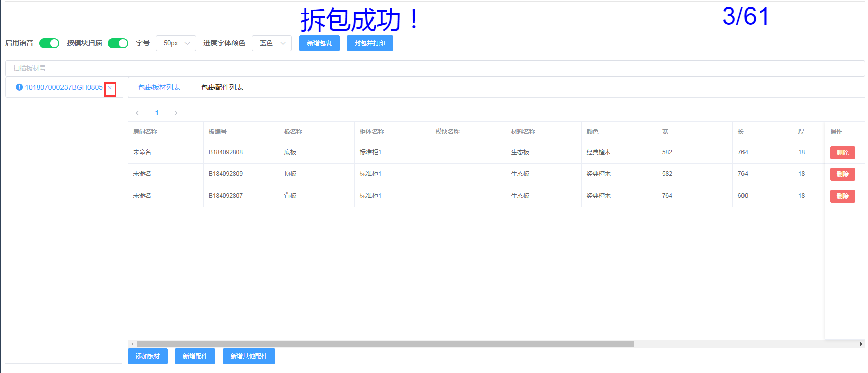Screen dimensions: 868x373
Task: Switch to 包裹配件列表 tab
Action: (222, 87)
